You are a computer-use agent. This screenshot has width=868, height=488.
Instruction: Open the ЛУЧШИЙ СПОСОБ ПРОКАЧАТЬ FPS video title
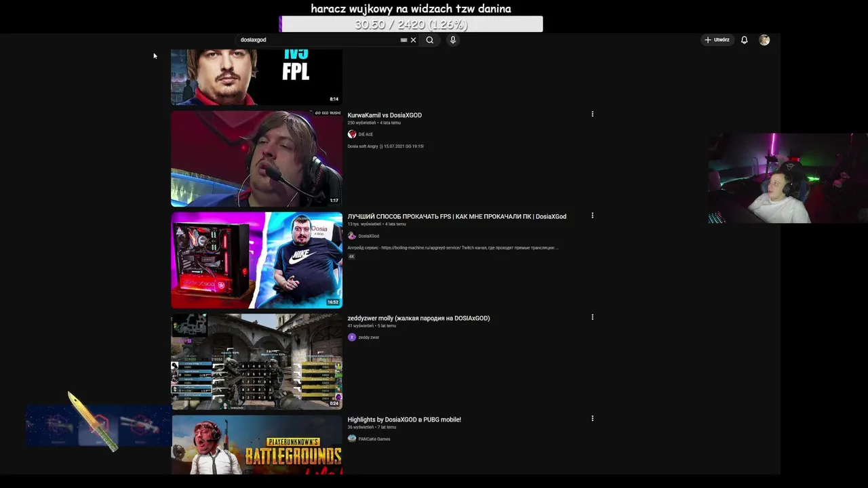coord(456,217)
